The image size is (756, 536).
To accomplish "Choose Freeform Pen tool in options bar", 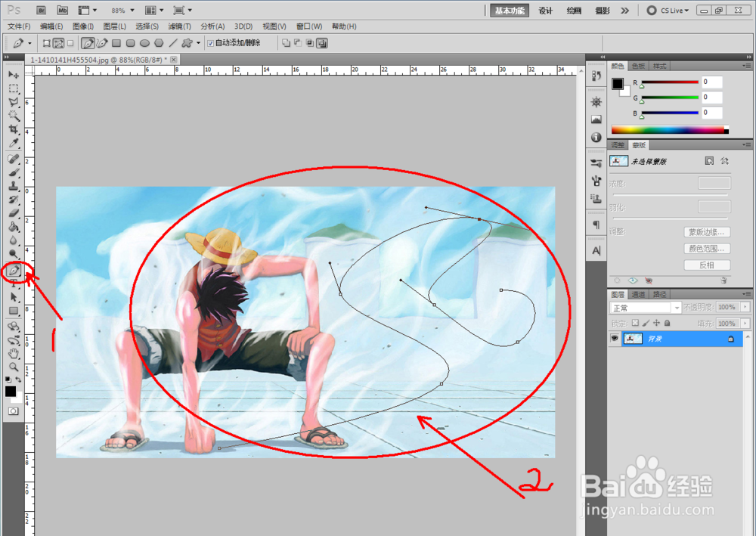I will tap(102, 43).
